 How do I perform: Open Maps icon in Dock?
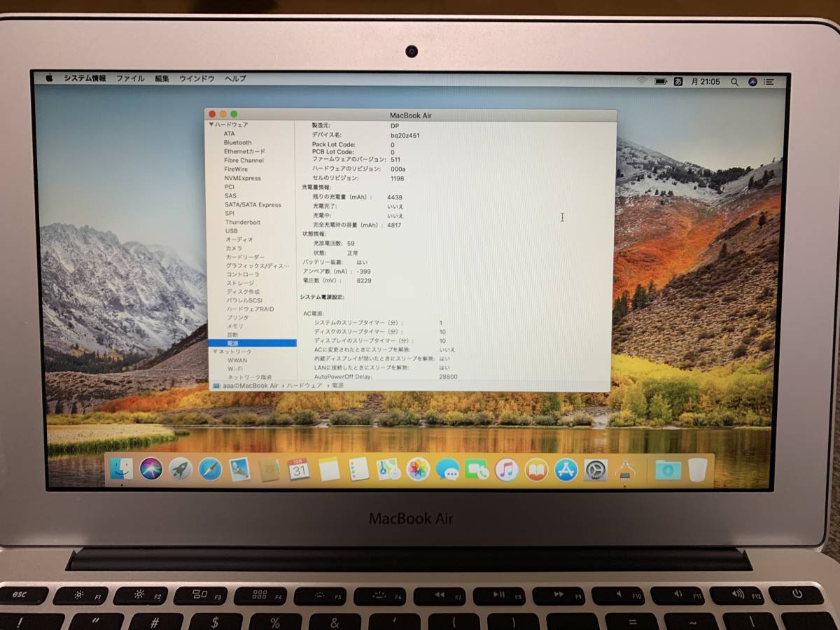388,469
